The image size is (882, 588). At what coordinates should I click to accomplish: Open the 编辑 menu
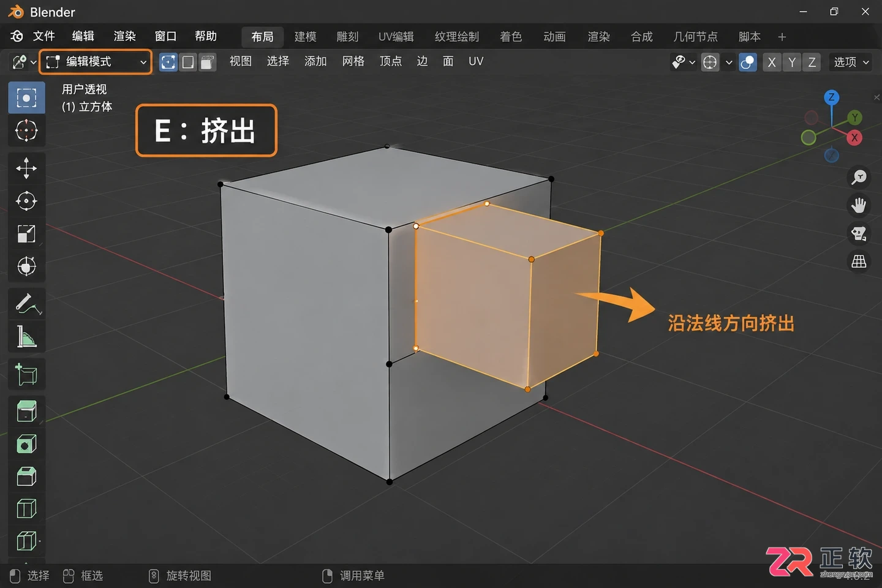click(x=83, y=36)
